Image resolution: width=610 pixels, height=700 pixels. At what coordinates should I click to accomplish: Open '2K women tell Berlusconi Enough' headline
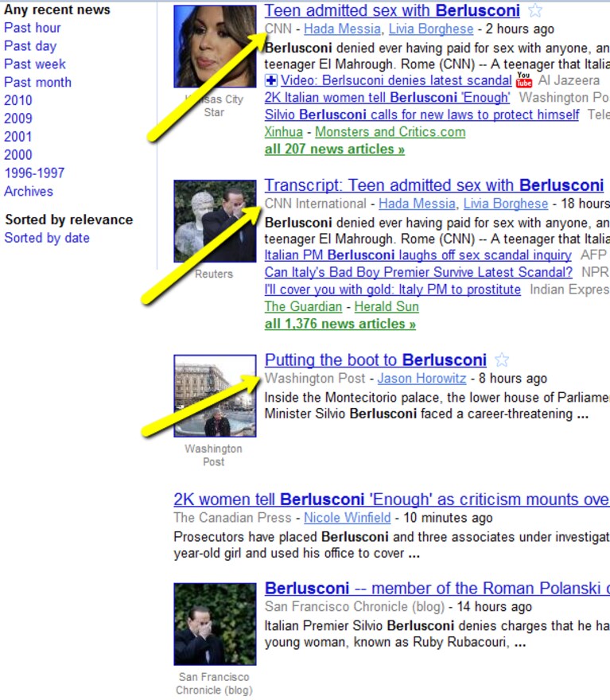point(391,499)
